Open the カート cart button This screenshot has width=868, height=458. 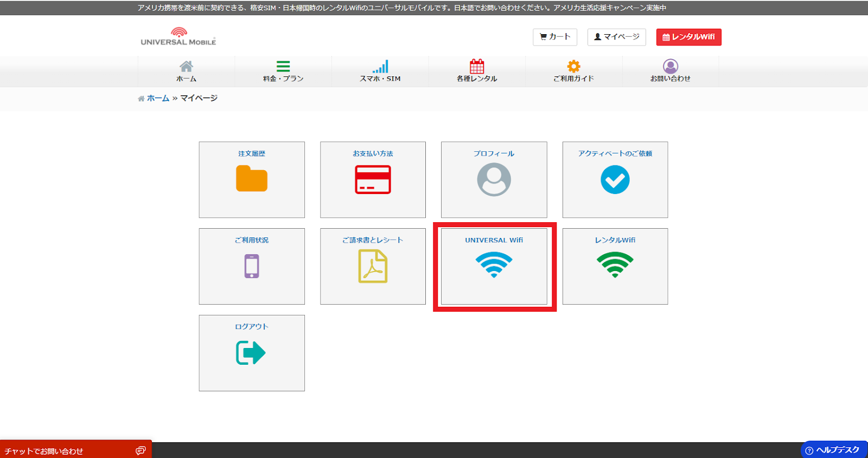pyautogui.click(x=555, y=37)
